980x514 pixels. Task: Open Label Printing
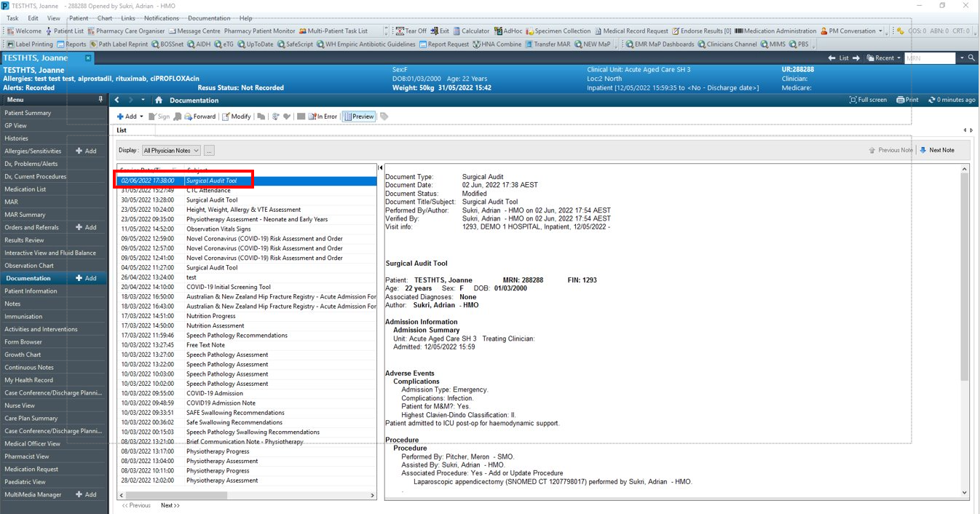click(x=30, y=44)
